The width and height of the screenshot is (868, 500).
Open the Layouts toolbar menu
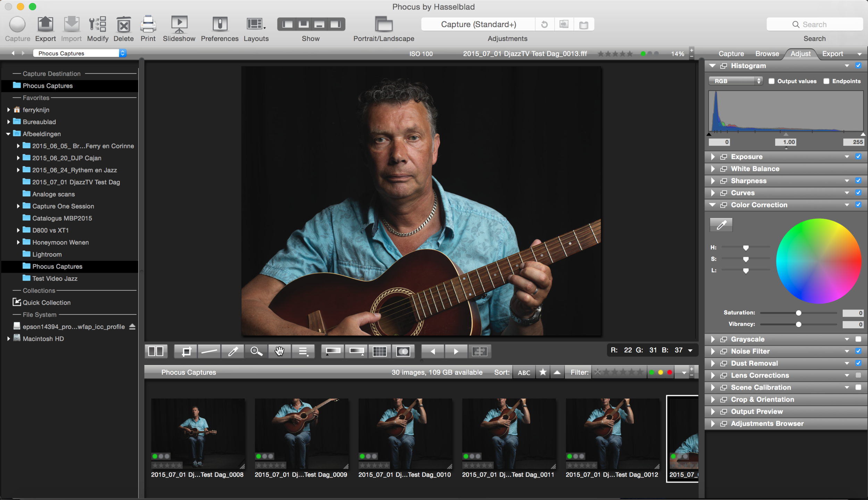(256, 24)
